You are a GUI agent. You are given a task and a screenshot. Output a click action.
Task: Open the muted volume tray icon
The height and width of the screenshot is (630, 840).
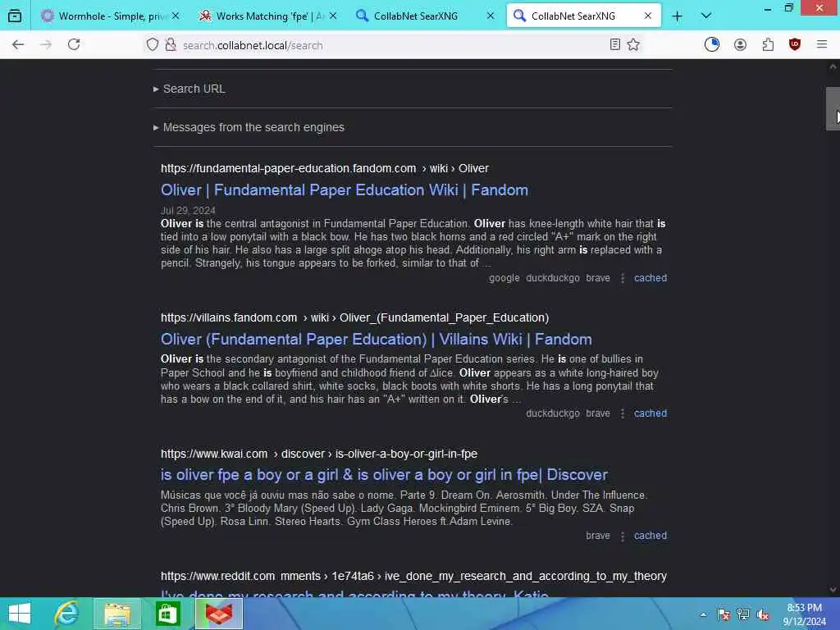click(763, 614)
